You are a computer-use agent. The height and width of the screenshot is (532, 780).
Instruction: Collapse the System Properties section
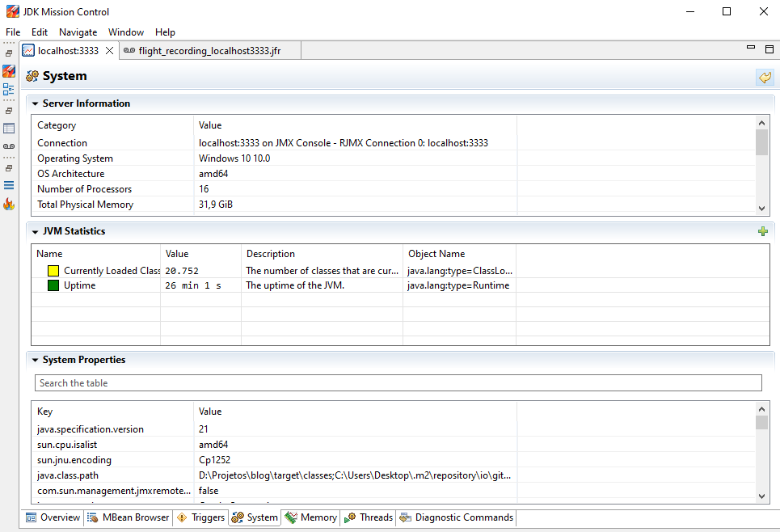pyautogui.click(x=35, y=360)
